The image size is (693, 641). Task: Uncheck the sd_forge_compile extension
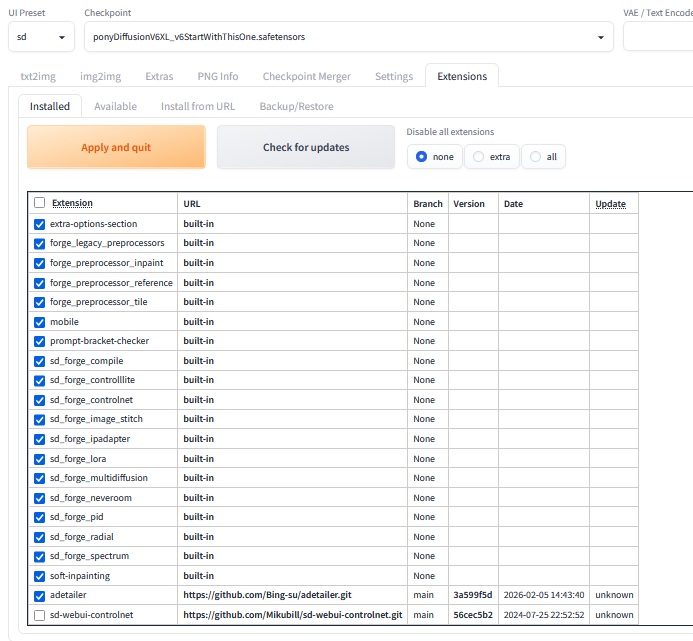[x=39, y=361]
